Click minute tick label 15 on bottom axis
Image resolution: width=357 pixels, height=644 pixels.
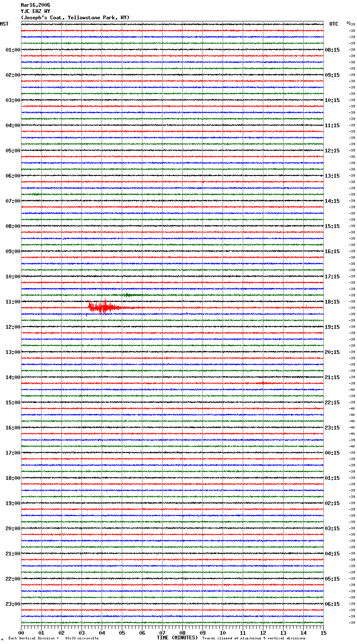pos(323,633)
